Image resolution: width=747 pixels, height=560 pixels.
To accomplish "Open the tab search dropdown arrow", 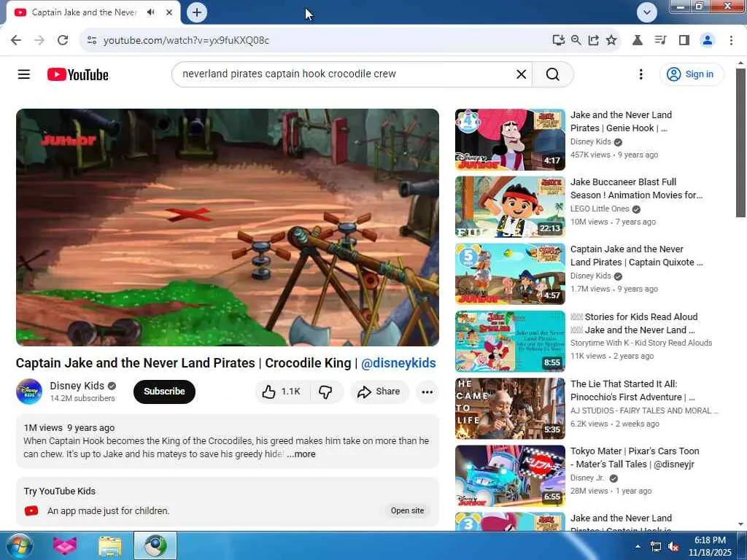I will click(646, 12).
